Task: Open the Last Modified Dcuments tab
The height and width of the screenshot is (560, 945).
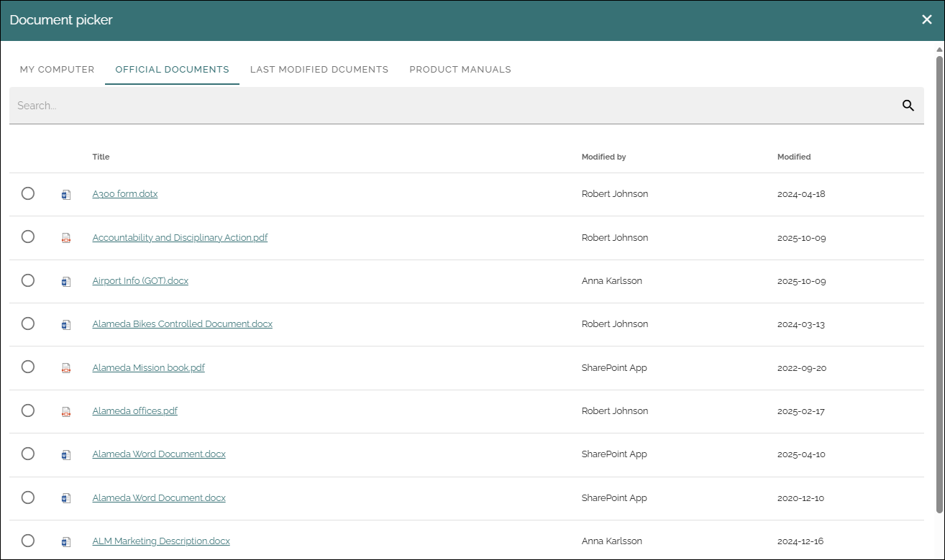Action: 319,70
